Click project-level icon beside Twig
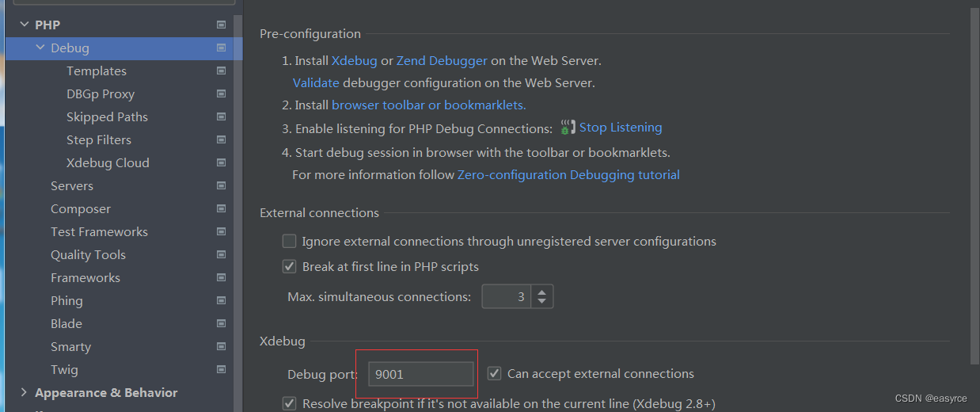This screenshot has height=412, width=980. pos(221,369)
